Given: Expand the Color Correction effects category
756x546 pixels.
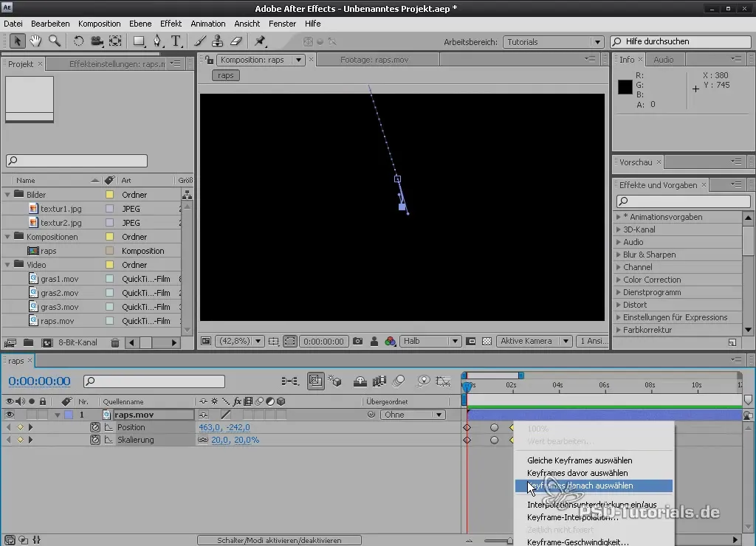Looking at the screenshot, I should [x=619, y=280].
